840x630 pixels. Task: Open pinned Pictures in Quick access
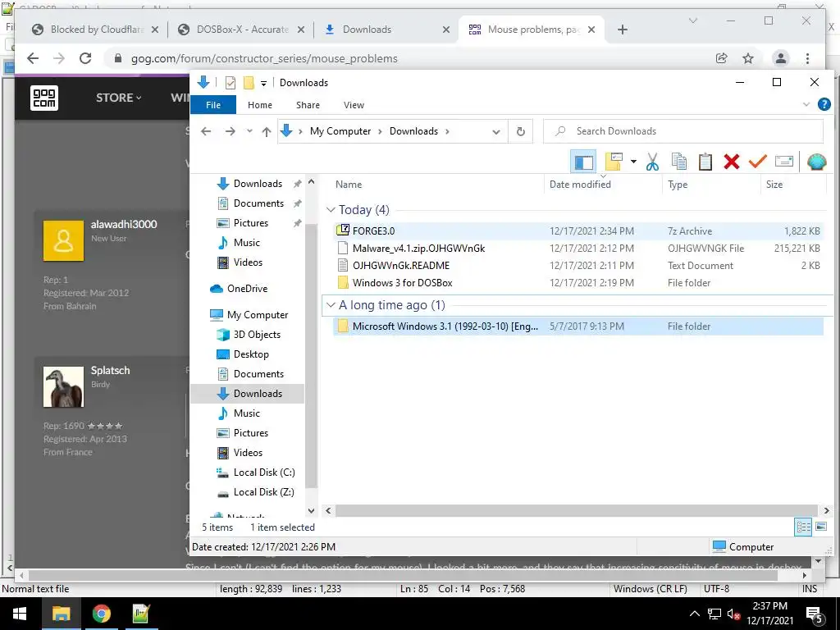click(x=251, y=223)
